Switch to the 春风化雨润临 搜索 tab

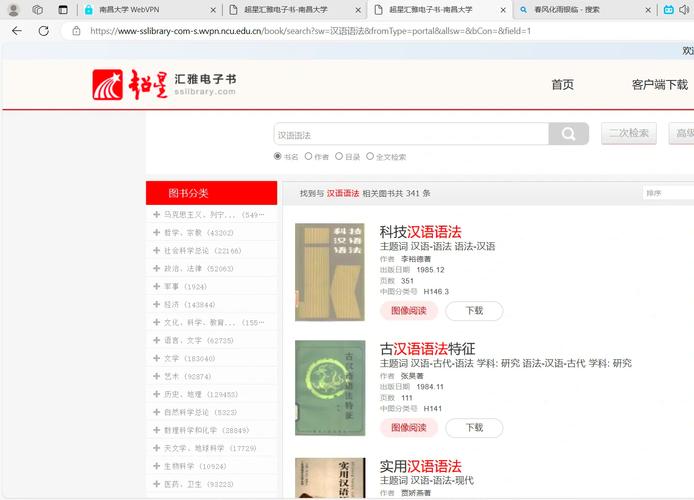(584, 10)
